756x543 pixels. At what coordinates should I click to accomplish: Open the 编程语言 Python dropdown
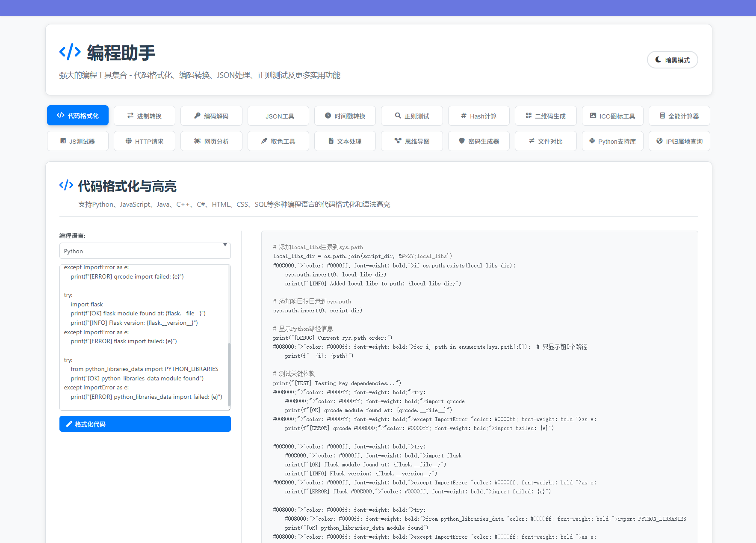(x=145, y=251)
